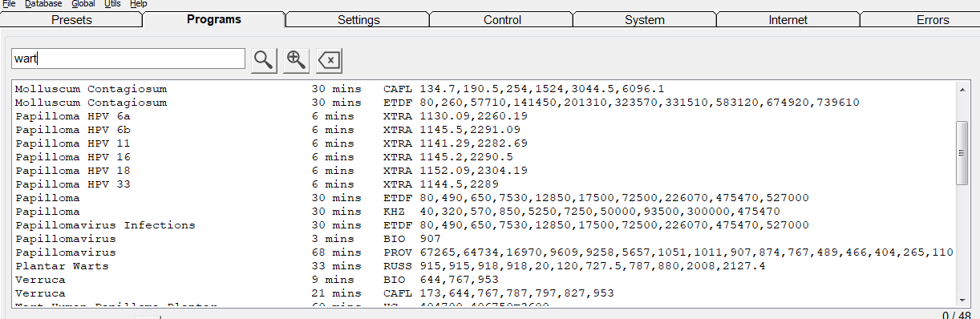The image size is (980, 319).
Task: Select the Papilloma KHZ program row
Action: click(x=484, y=212)
